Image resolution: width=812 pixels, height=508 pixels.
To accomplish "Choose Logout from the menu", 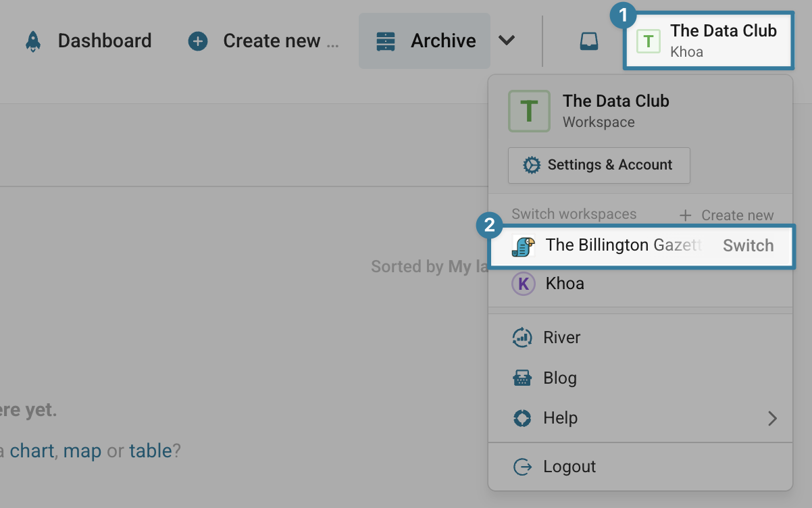I will click(x=569, y=467).
